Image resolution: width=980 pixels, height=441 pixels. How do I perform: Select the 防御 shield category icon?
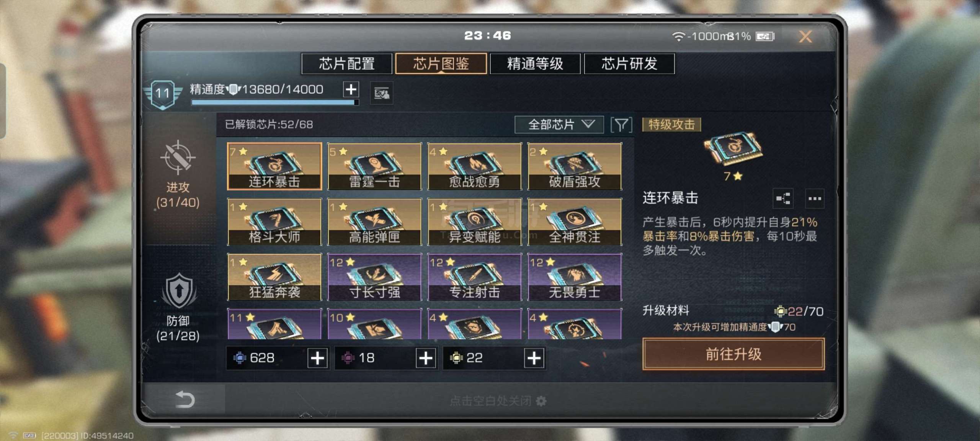pyautogui.click(x=179, y=291)
